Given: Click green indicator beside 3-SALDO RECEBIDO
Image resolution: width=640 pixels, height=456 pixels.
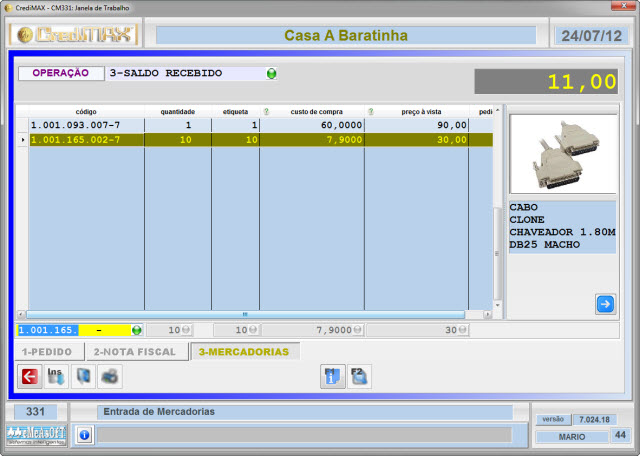Looking at the screenshot, I should coord(271,74).
